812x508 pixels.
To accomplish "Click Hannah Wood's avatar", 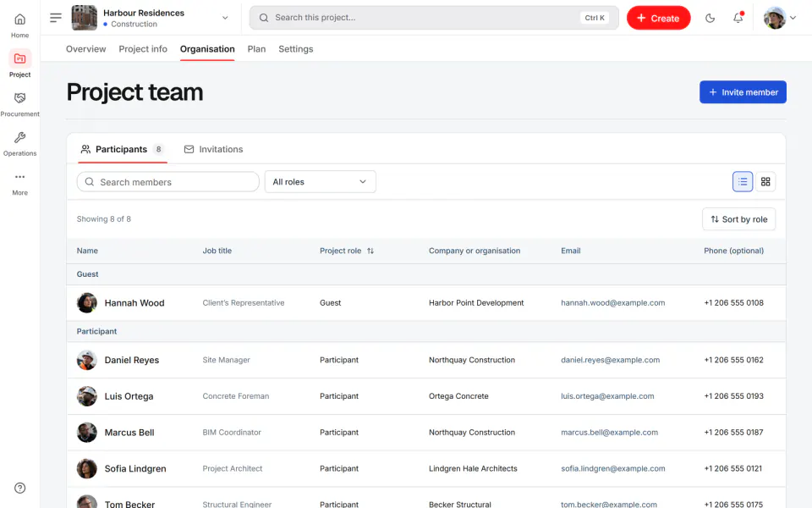I will tap(86, 303).
